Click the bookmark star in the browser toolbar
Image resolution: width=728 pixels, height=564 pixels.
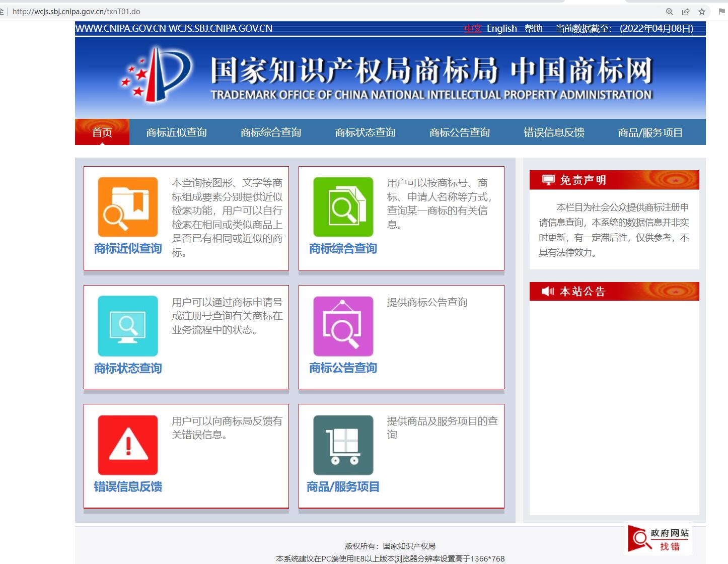pos(701,11)
